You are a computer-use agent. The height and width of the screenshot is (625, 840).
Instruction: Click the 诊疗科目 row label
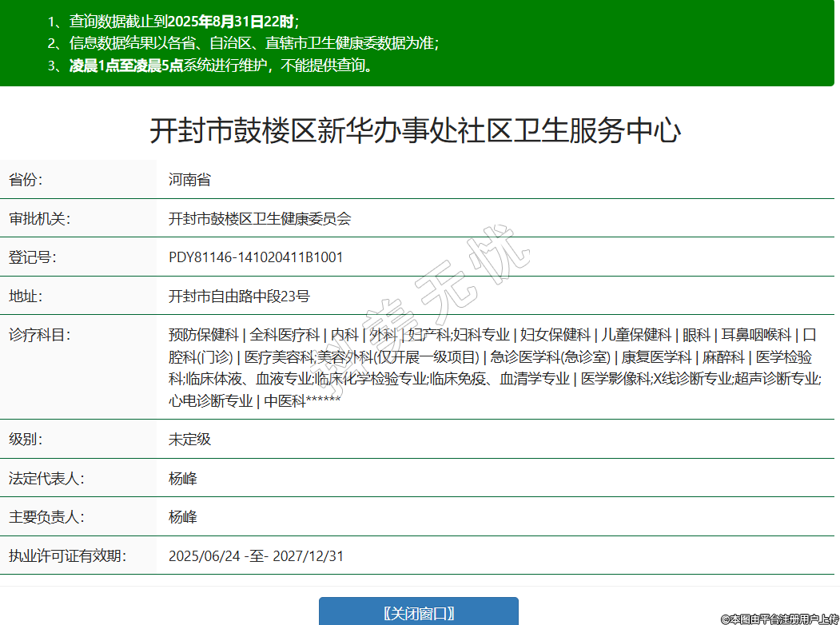coord(39,335)
